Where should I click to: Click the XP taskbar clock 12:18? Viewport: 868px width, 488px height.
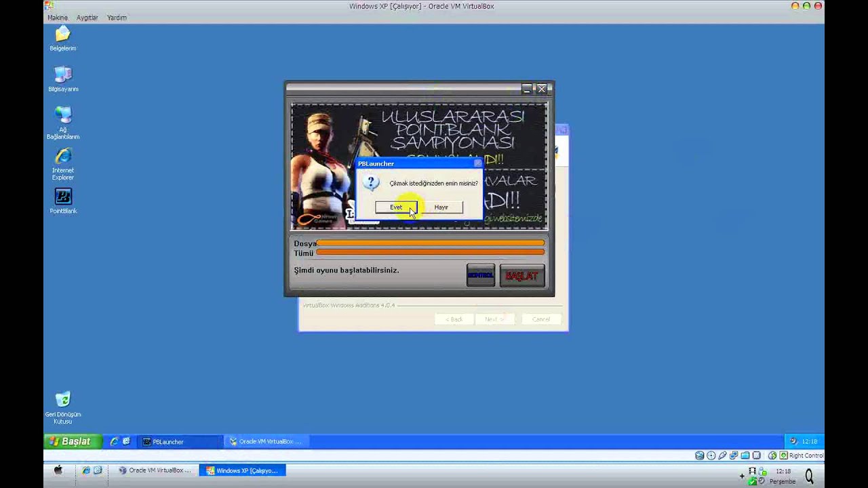coord(810,441)
